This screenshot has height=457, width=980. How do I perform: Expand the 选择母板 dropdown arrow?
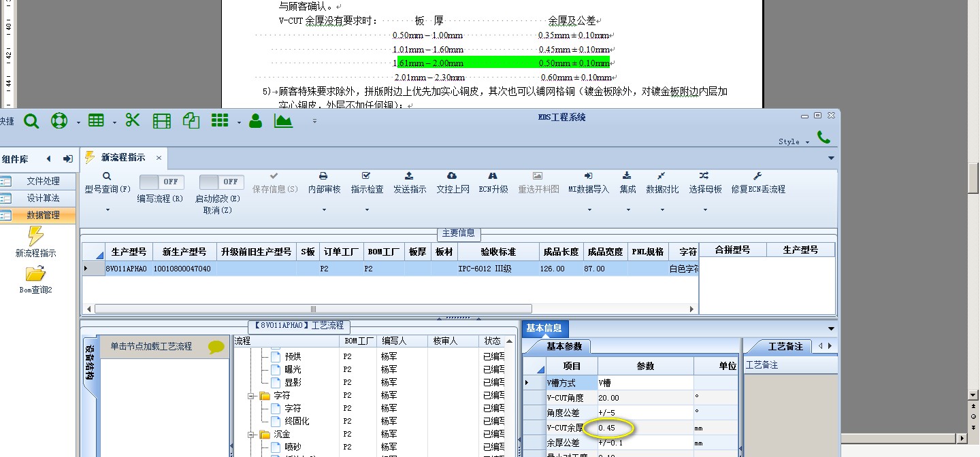point(705,209)
